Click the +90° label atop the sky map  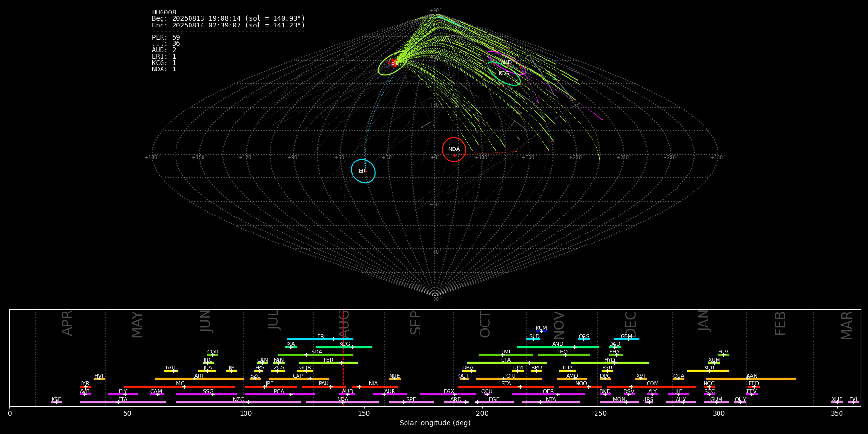tap(435, 11)
